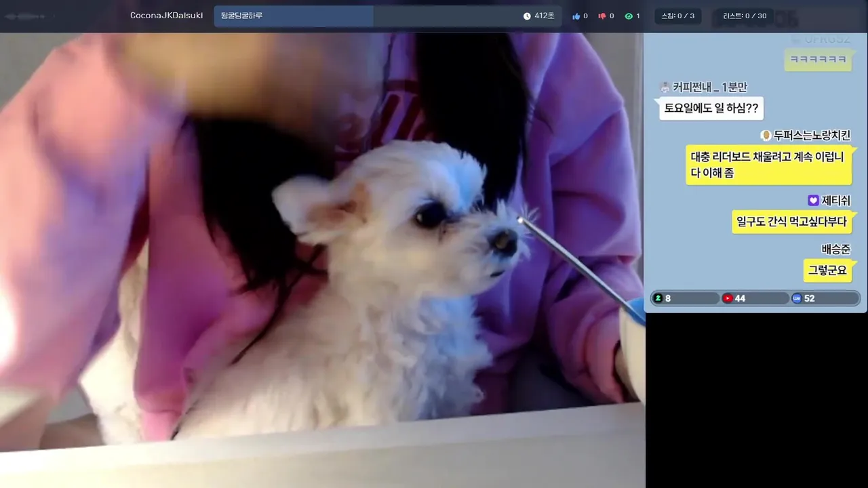
Task: Click the blue platform icon showing 52
Action: tap(797, 298)
